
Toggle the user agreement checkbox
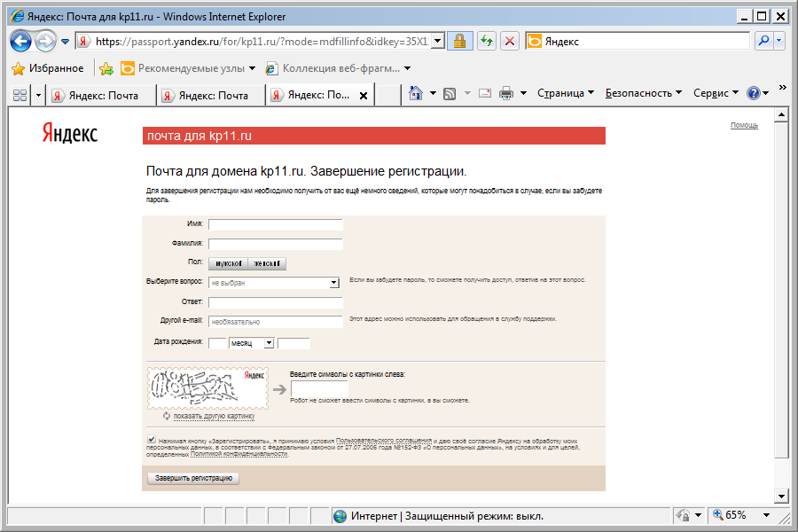pyautogui.click(x=151, y=439)
